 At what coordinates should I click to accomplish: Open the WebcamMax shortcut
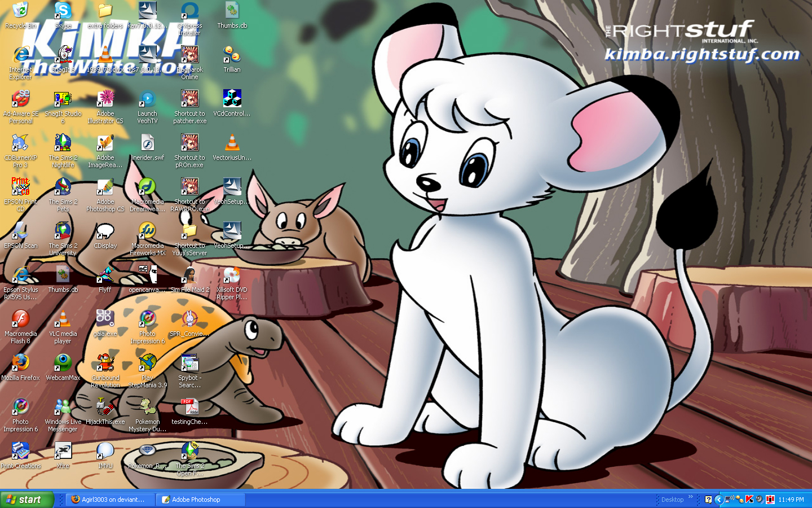63,367
